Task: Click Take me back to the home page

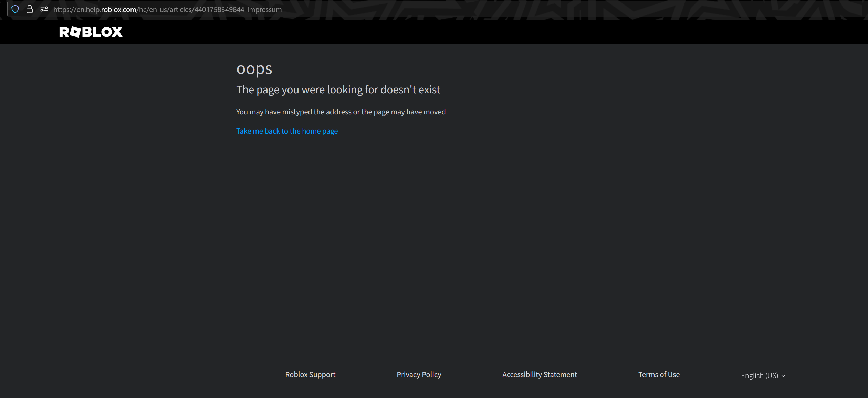Action: coord(287,131)
